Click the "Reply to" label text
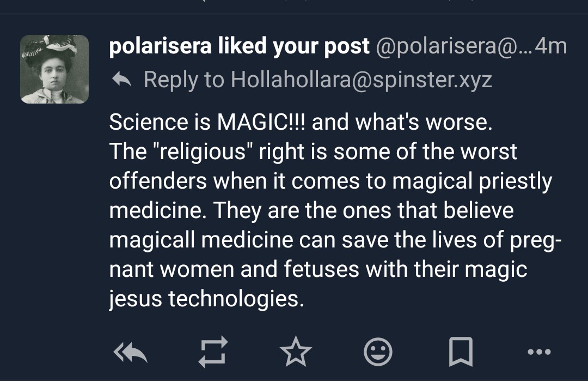Image resolution: width=588 pixels, height=381 pixels. tap(183, 80)
